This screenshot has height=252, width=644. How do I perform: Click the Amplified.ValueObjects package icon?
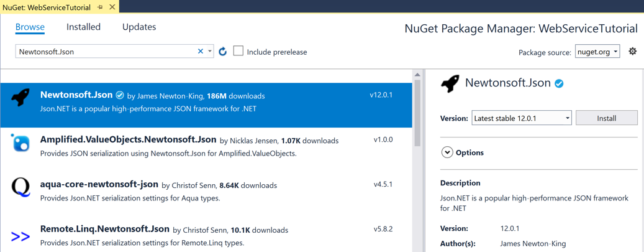pyautogui.click(x=20, y=143)
